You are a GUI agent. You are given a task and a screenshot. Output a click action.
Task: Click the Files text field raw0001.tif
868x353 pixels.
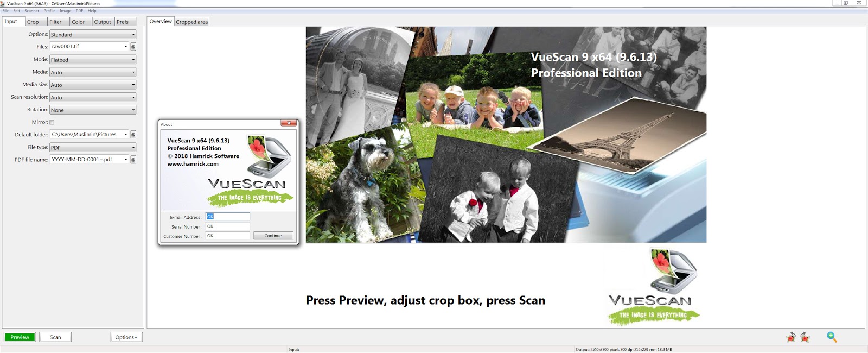pyautogui.click(x=86, y=47)
